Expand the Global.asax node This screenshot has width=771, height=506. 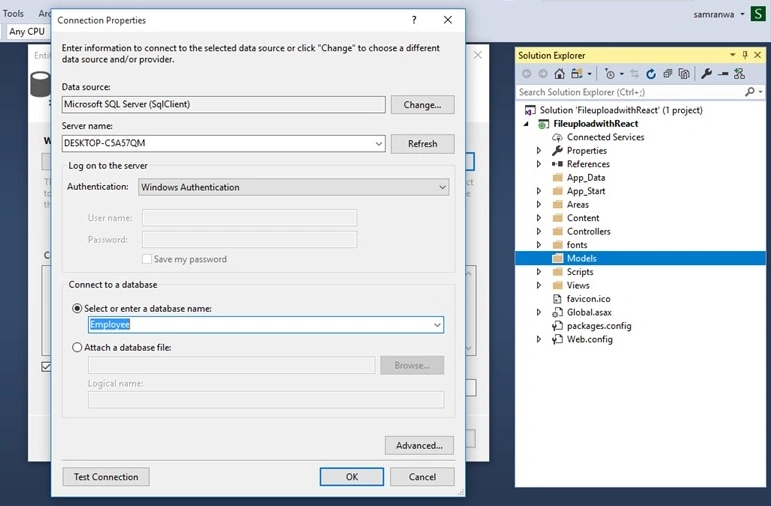coord(539,312)
